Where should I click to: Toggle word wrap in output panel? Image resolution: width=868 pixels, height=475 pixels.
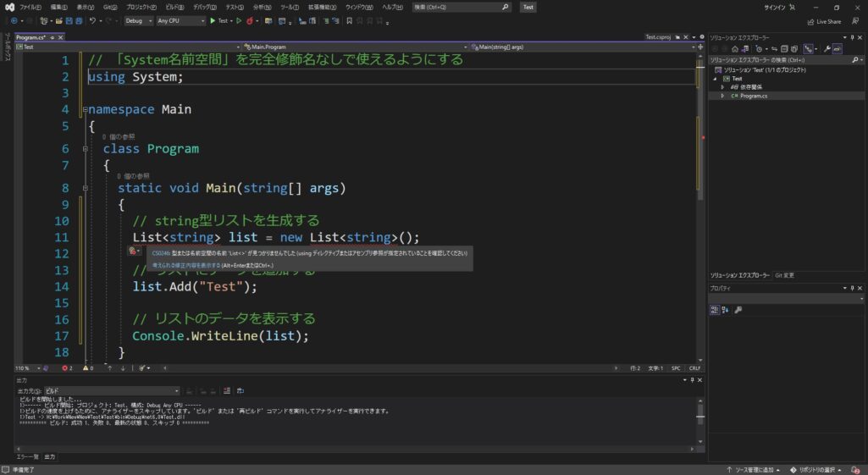[x=240, y=391]
